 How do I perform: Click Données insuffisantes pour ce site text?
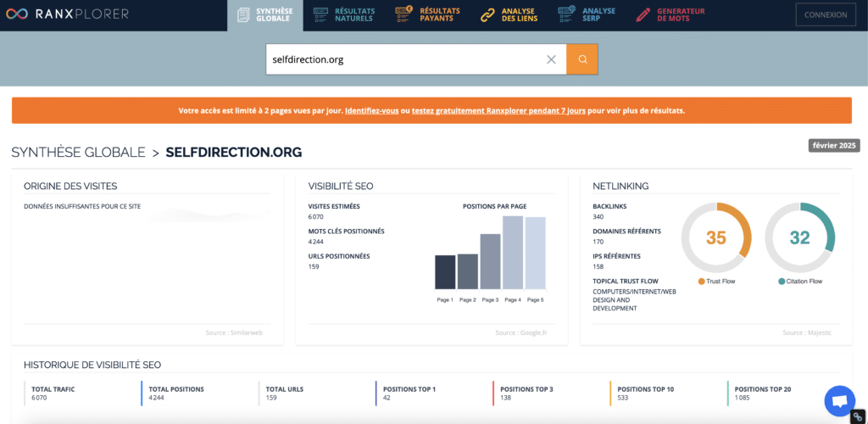coord(82,206)
